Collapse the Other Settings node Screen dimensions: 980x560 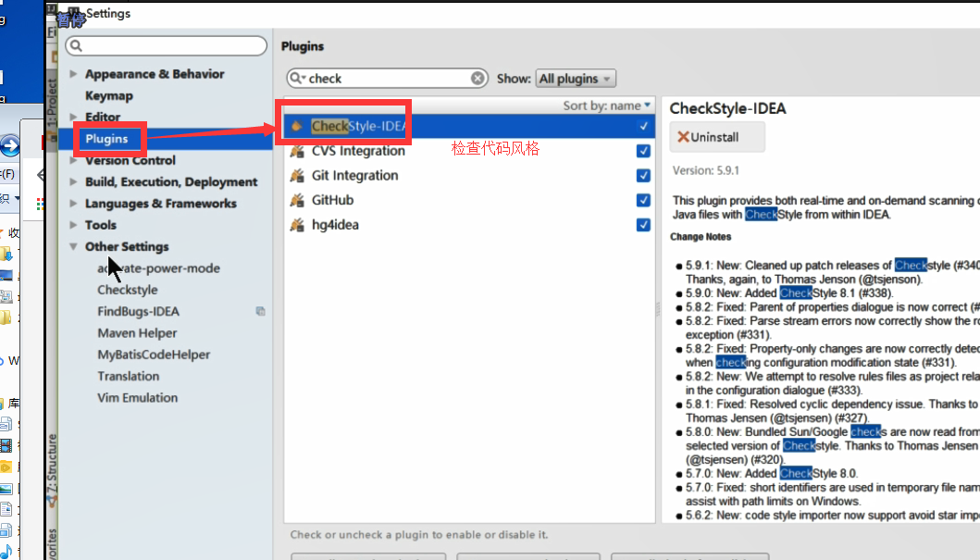pos(73,247)
